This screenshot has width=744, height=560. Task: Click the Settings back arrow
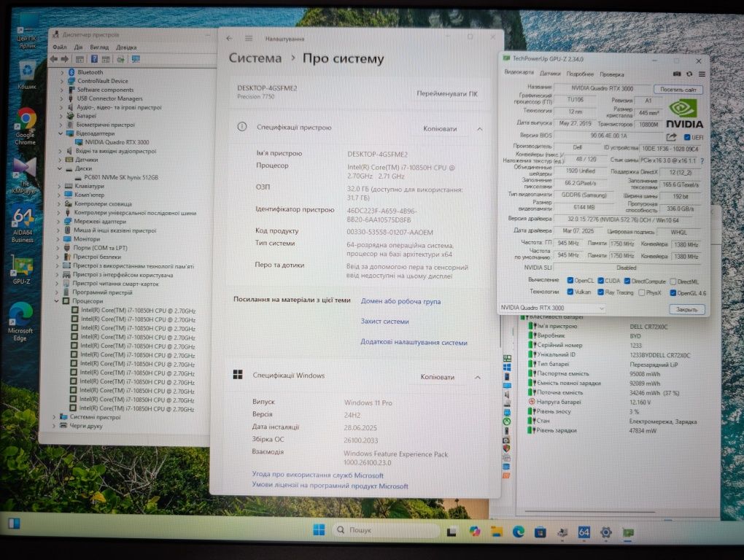pyautogui.click(x=230, y=39)
